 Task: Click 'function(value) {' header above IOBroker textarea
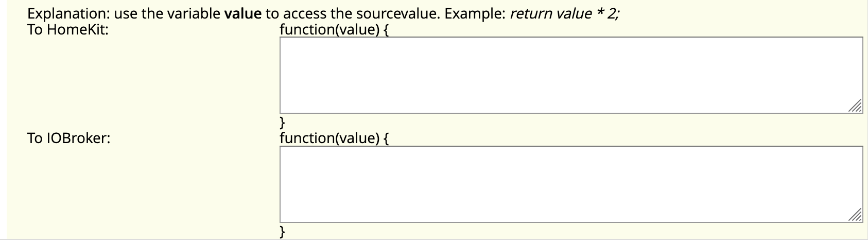pos(335,138)
